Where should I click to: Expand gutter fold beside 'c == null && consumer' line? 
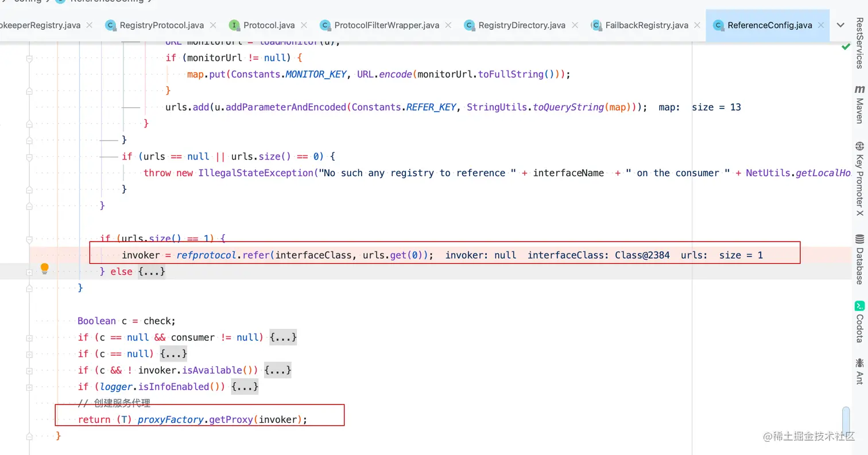pyautogui.click(x=29, y=337)
